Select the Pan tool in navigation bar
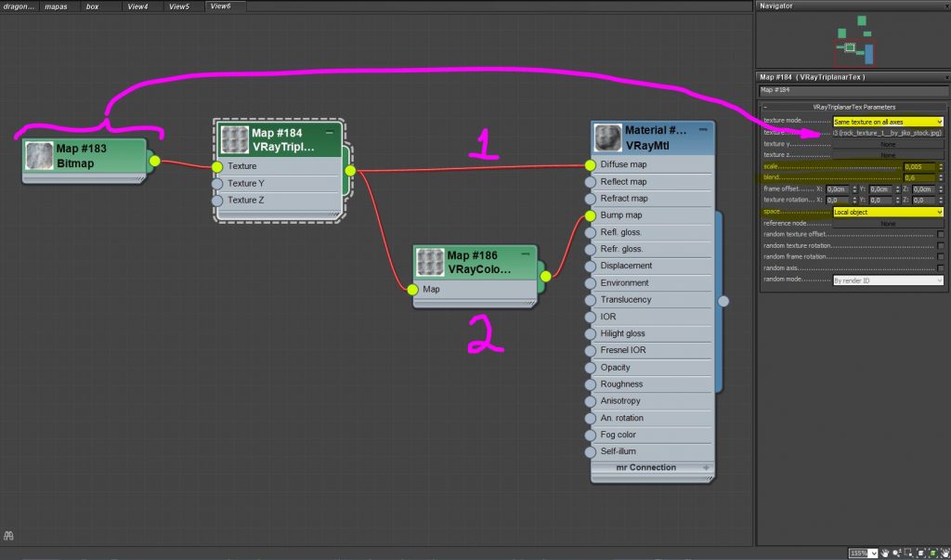 tap(887, 553)
